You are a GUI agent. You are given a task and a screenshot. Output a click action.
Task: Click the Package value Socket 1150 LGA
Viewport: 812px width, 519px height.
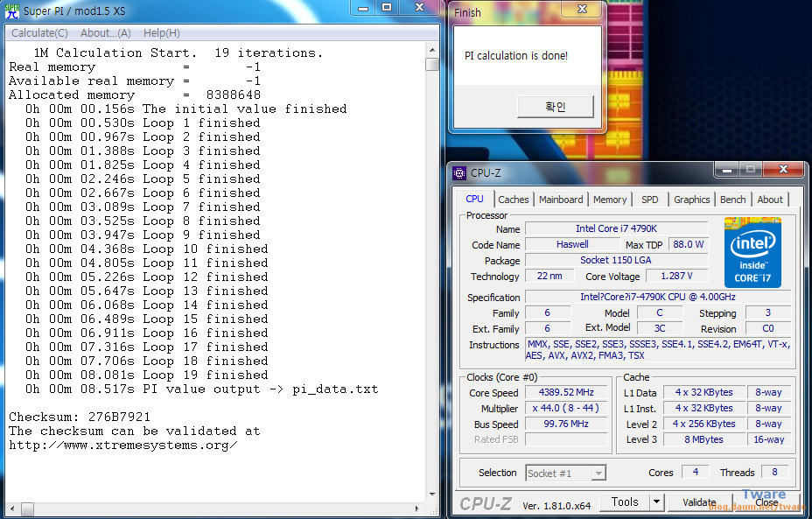pos(616,260)
